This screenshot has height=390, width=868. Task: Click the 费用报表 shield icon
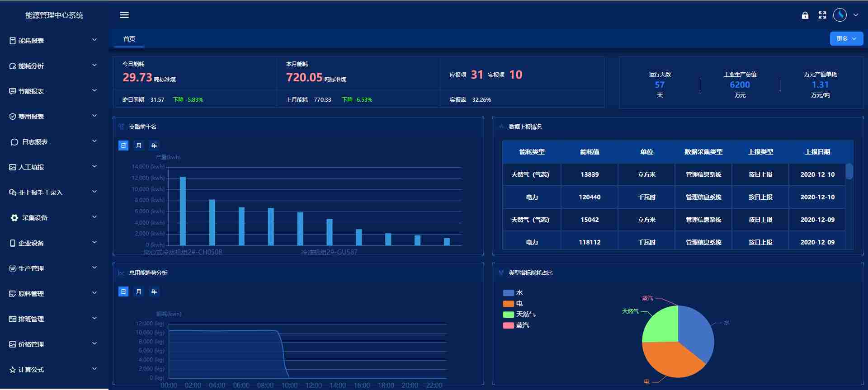click(x=13, y=117)
